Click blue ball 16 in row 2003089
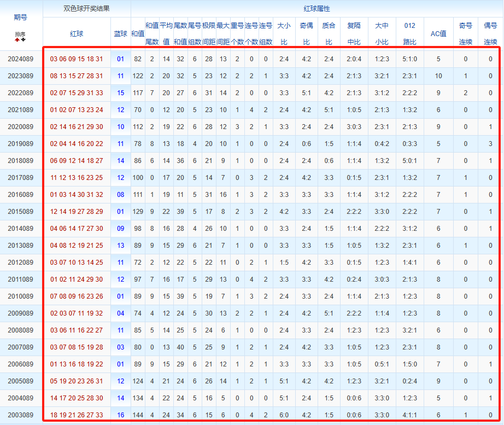Viewport: 504px width, 425px height. pyautogui.click(x=120, y=415)
